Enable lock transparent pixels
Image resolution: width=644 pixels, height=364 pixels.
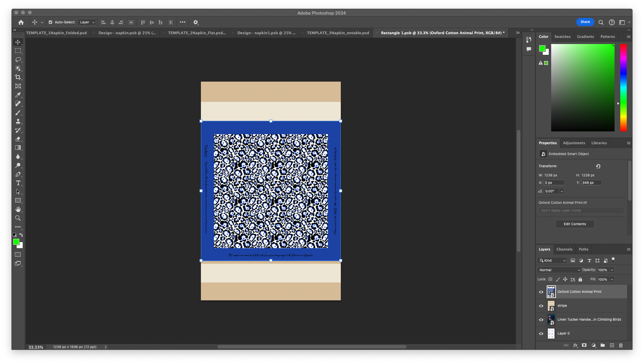tap(550, 279)
